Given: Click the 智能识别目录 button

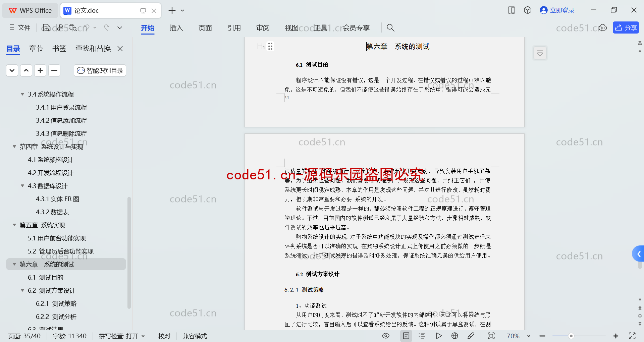Looking at the screenshot, I should [x=100, y=70].
